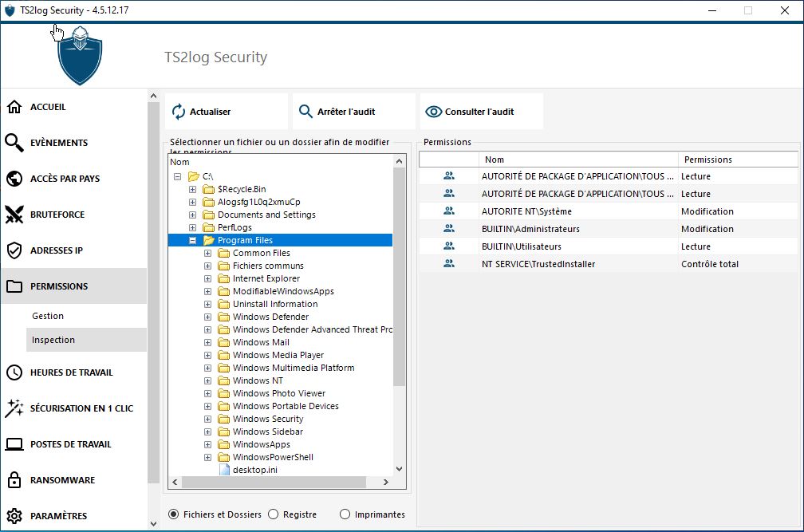Open the BRUTEFORCE menu section

[74, 215]
